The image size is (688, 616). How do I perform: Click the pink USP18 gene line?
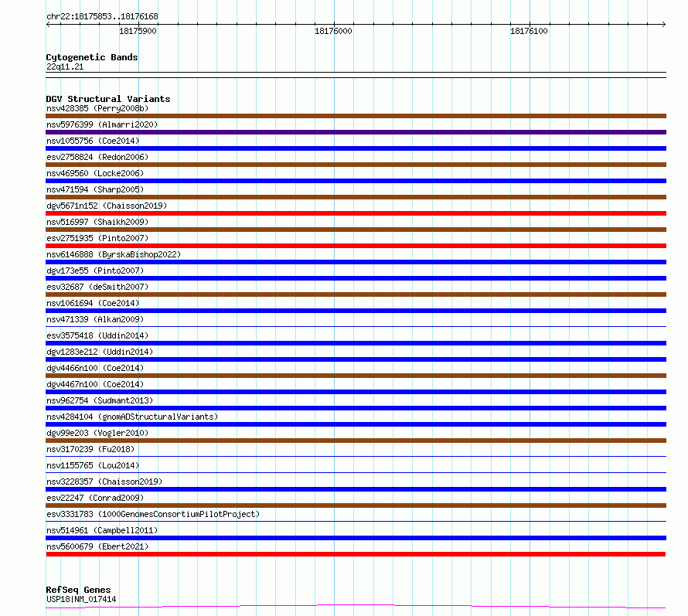click(x=356, y=607)
